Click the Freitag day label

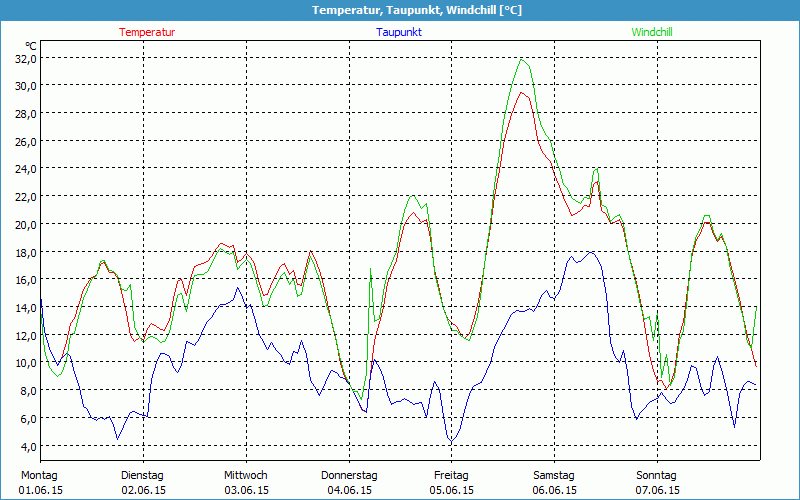click(451, 475)
